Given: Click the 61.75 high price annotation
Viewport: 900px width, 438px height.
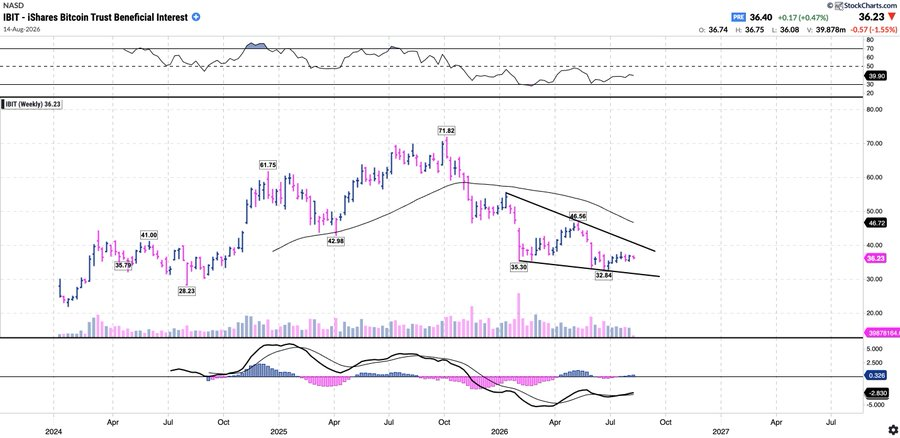Looking at the screenshot, I should [x=268, y=165].
